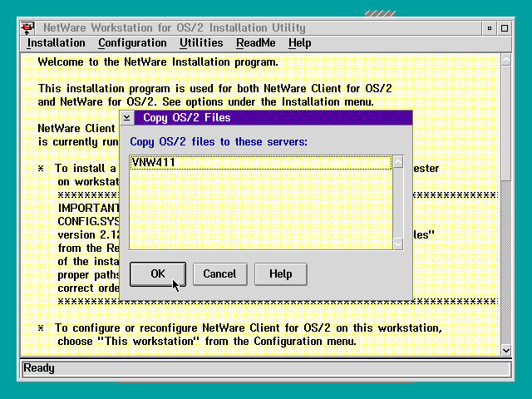
Task: Click the 'Copy OS/2 files to these servers:' label
Action: click(219, 142)
